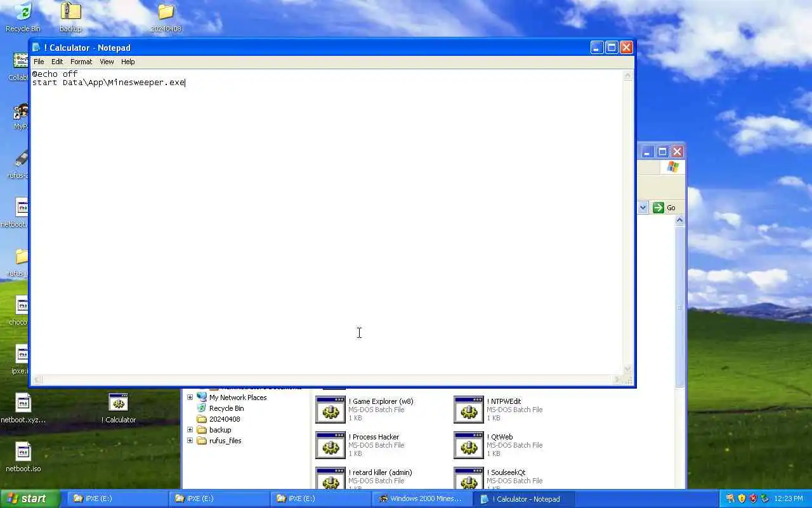Click Notepad's horizontal scrollbar right arrow

click(x=617, y=380)
